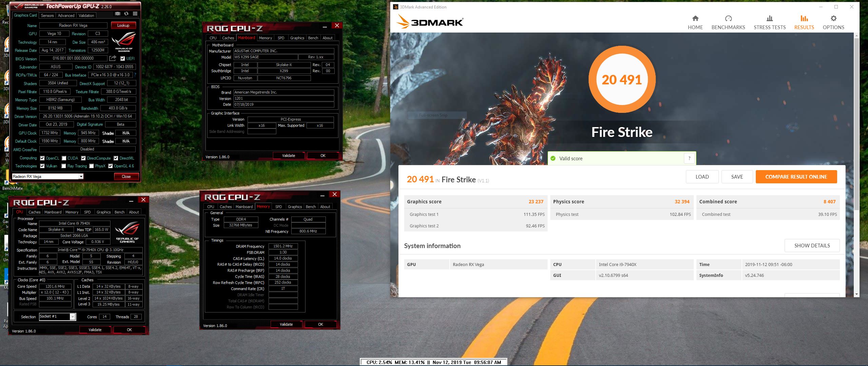Click the DRAM Frequency value 1501.2 MHz
The width and height of the screenshot is (868, 366).
point(283,246)
